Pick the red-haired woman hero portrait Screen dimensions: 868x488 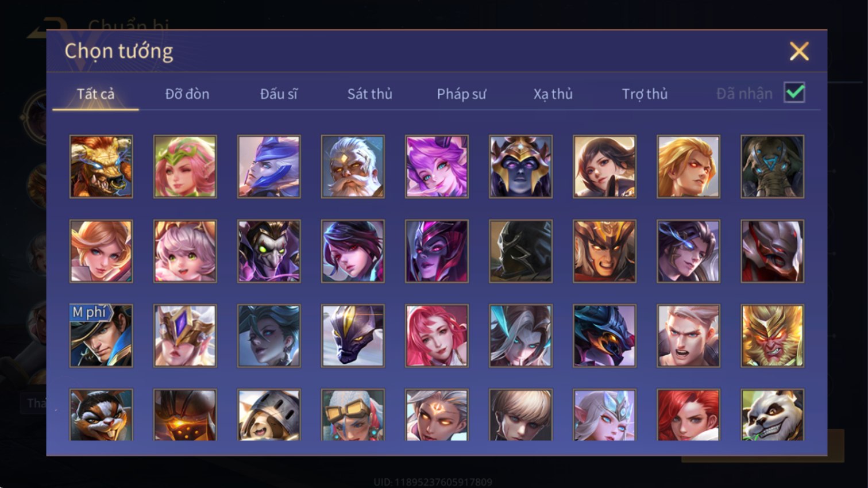point(688,415)
